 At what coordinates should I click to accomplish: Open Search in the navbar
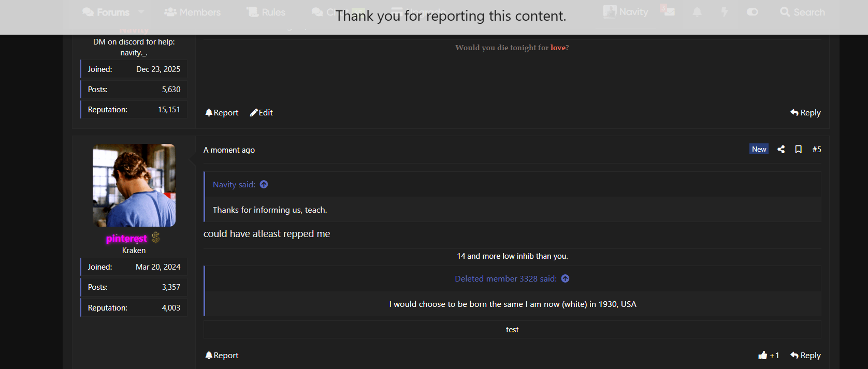tap(803, 12)
